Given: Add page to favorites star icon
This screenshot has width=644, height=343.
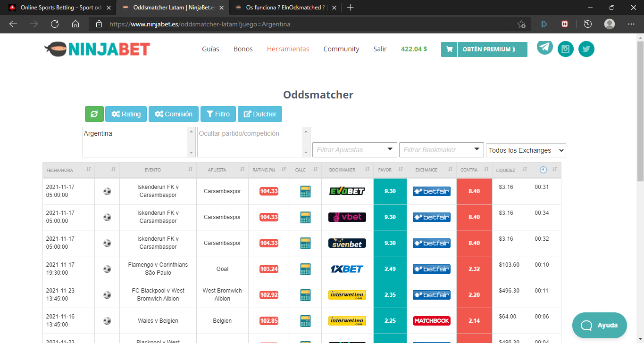Looking at the screenshot, I should pyautogui.click(x=521, y=24).
